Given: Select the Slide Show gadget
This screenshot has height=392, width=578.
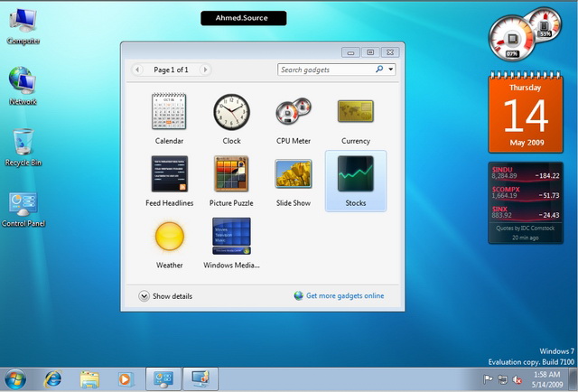Looking at the screenshot, I should click(294, 181).
